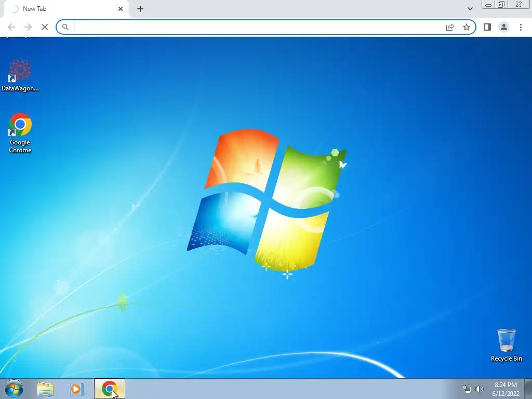The width and height of the screenshot is (532, 399).
Task: Close the New Tab tab
Action: [121, 9]
